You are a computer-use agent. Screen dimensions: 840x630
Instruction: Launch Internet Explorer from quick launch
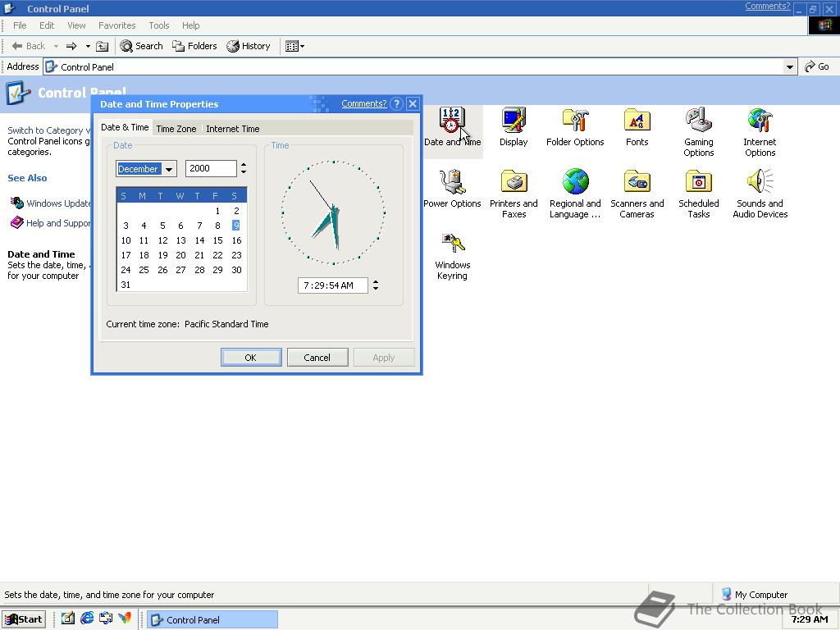[x=87, y=619]
